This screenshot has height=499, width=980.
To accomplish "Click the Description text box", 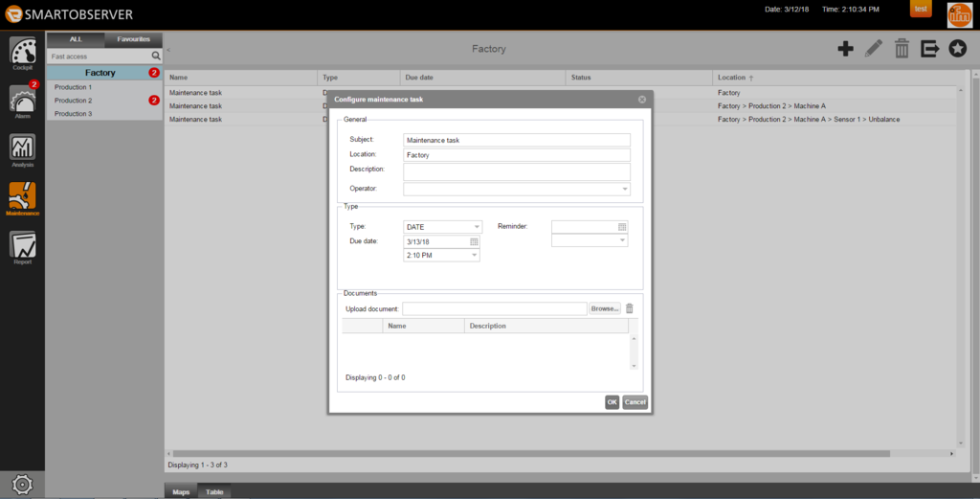I will (x=516, y=171).
